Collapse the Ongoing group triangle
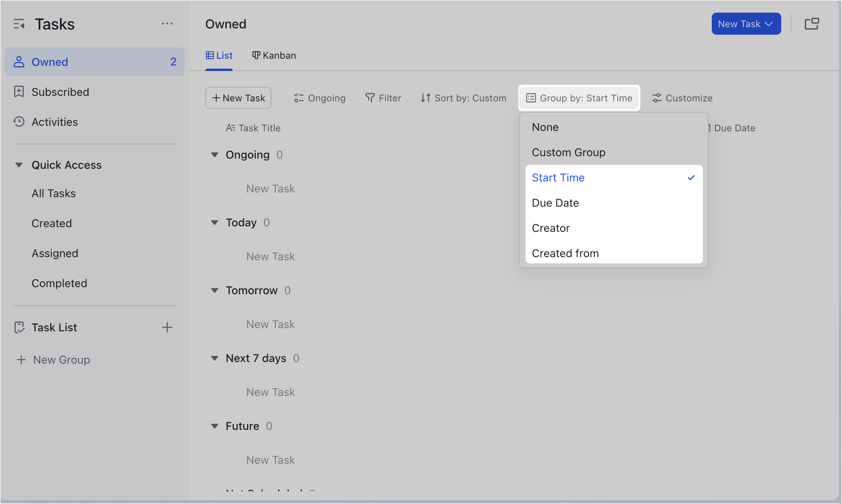 pyautogui.click(x=215, y=155)
